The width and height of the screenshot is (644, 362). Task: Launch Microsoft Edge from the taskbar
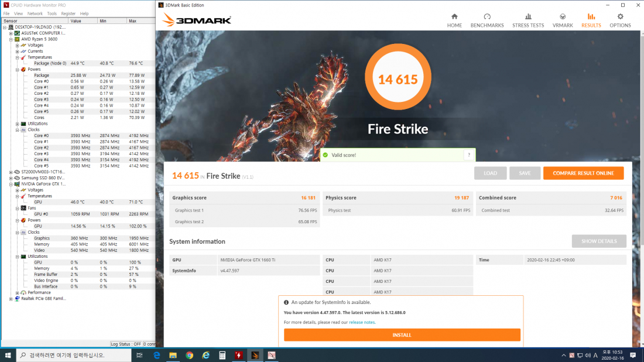[x=156, y=354]
